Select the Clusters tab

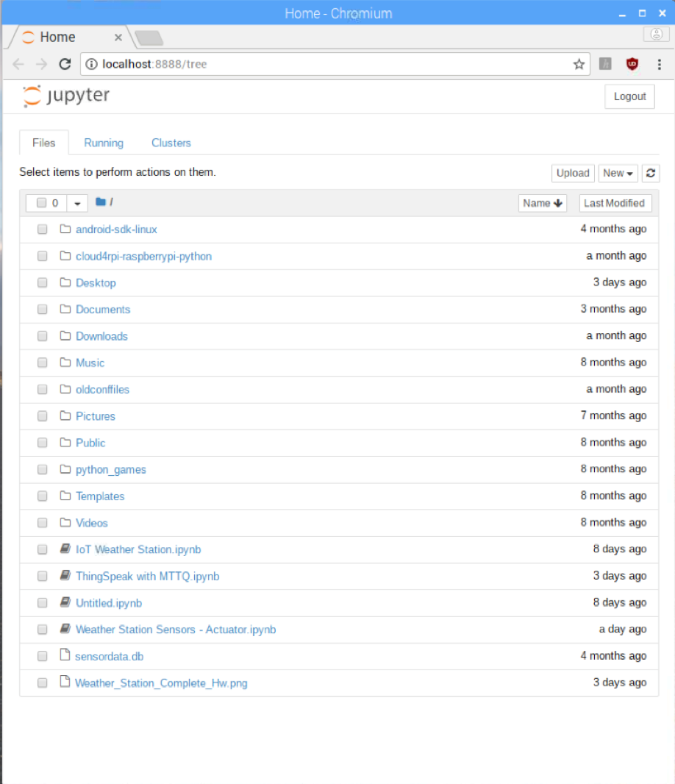(x=171, y=143)
